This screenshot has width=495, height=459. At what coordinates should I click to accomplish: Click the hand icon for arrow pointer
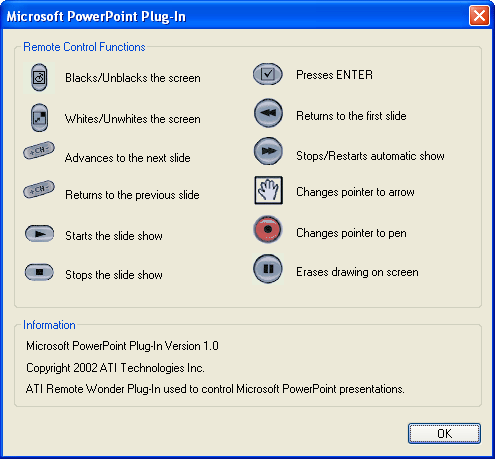tap(269, 190)
